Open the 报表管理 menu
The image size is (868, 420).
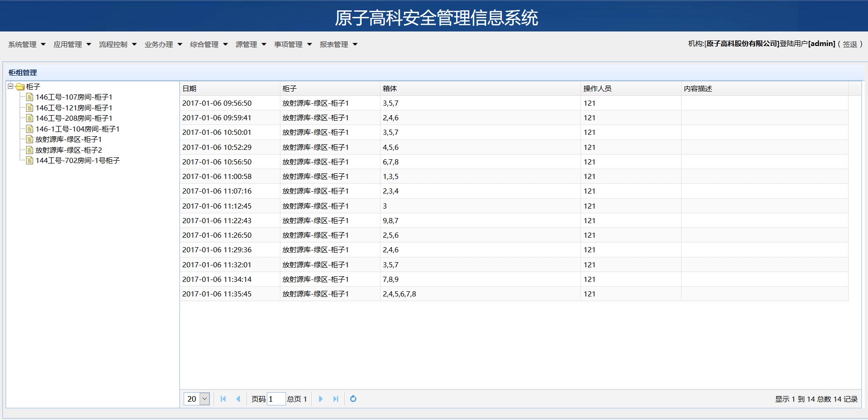click(338, 45)
